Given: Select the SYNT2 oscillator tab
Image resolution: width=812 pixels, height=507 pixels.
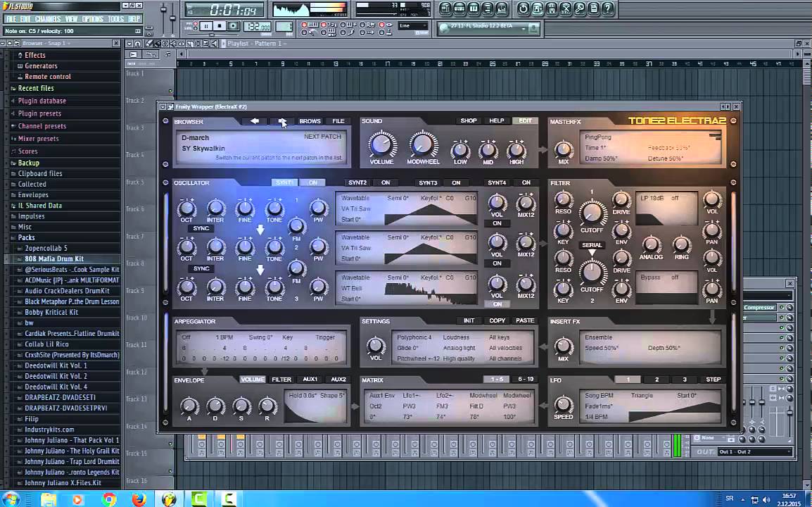Looking at the screenshot, I should click(357, 182).
